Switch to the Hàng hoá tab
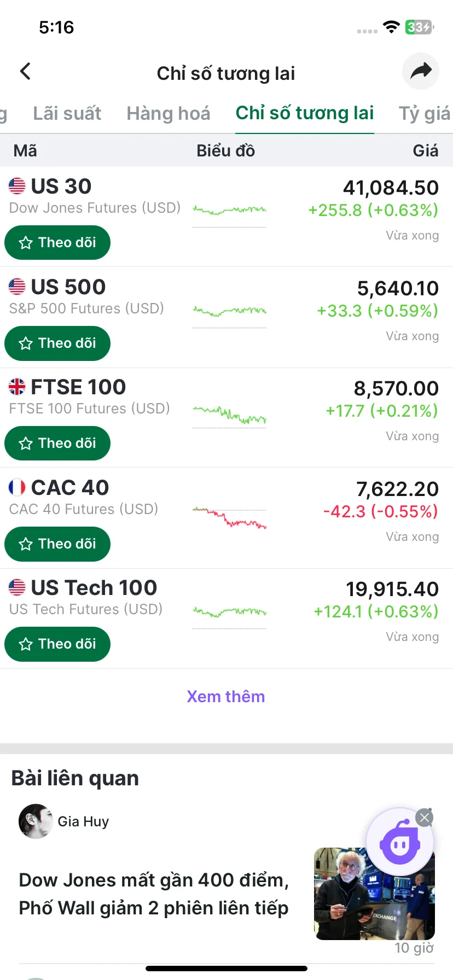 (x=169, y=113)
